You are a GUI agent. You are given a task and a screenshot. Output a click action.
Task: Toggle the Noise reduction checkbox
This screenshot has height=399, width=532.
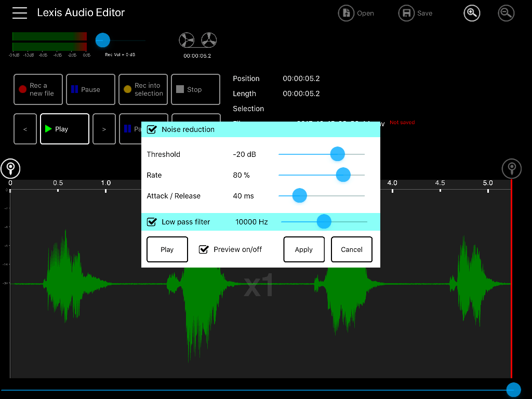(x=152, y=129)
